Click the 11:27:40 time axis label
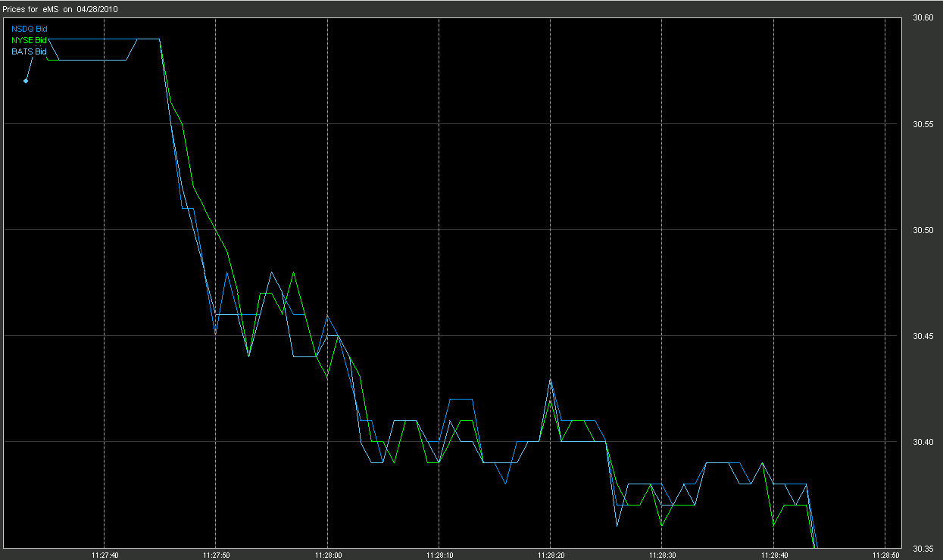 [x=105, y=554]
